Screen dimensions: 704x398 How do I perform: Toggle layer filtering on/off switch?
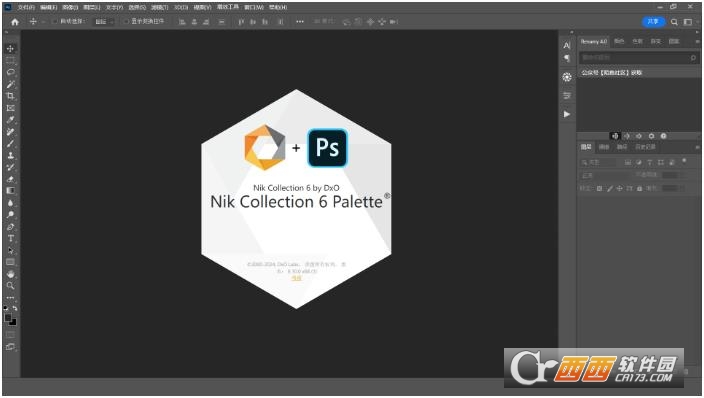coord(684,160)
